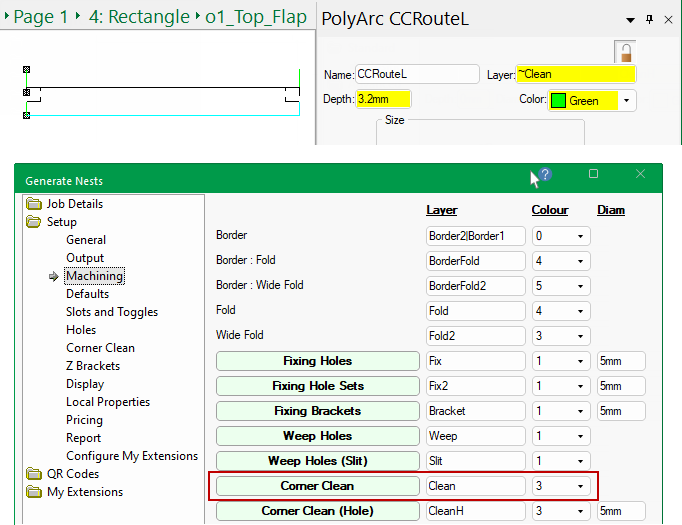682x525 pixels.
Task: Select Slots and Toggles tree item
Action: tap(111, 312)
